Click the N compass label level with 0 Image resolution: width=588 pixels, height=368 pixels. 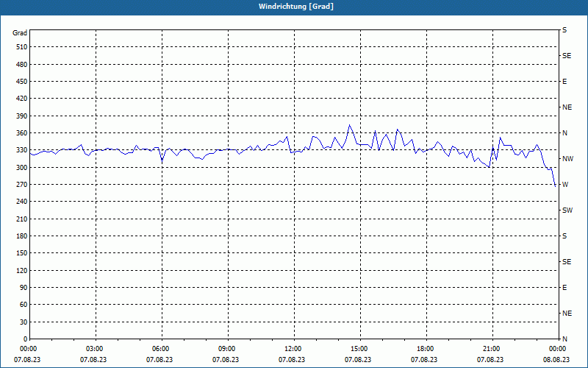click(x=564, y=339)
